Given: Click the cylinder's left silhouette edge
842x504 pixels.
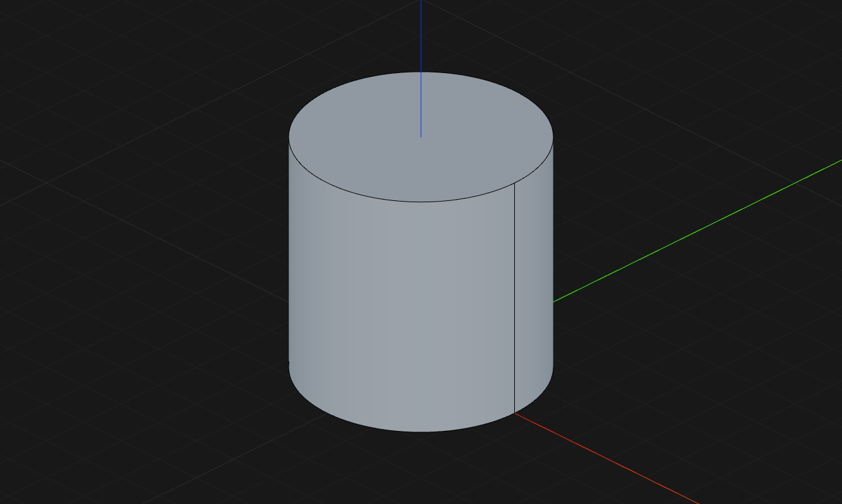Looking at the screenshot, I should pyautogui.click(x=289, y=252).
